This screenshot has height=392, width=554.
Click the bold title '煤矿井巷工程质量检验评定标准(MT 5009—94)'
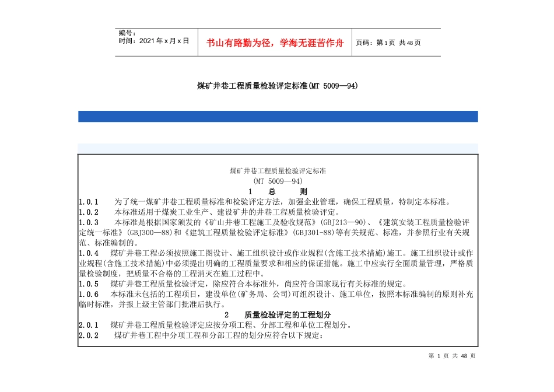coord(278,86)
